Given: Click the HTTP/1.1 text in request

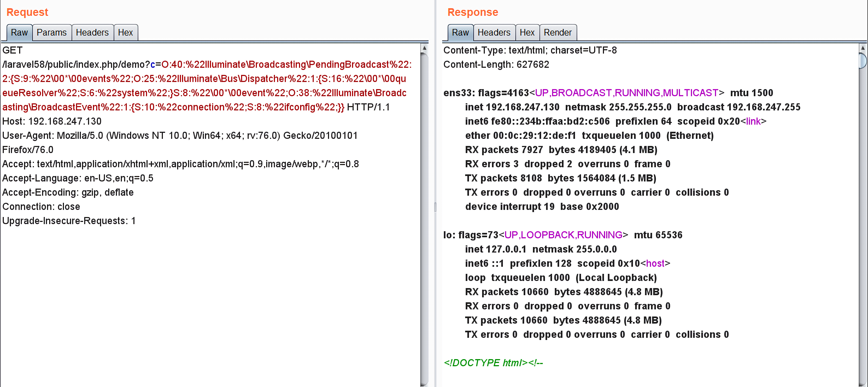Looking at the screenshot, I should click(368, 107).
